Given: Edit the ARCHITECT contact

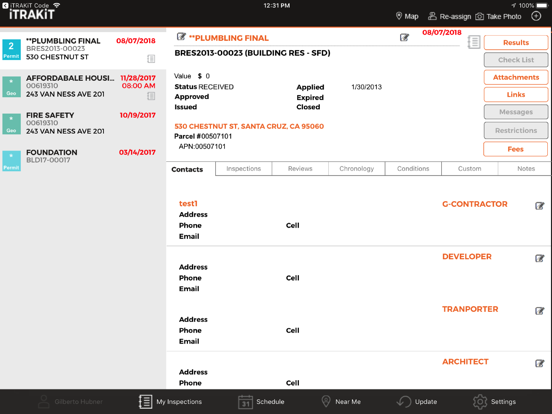Looking at the screenshot, I should (539, 363).
